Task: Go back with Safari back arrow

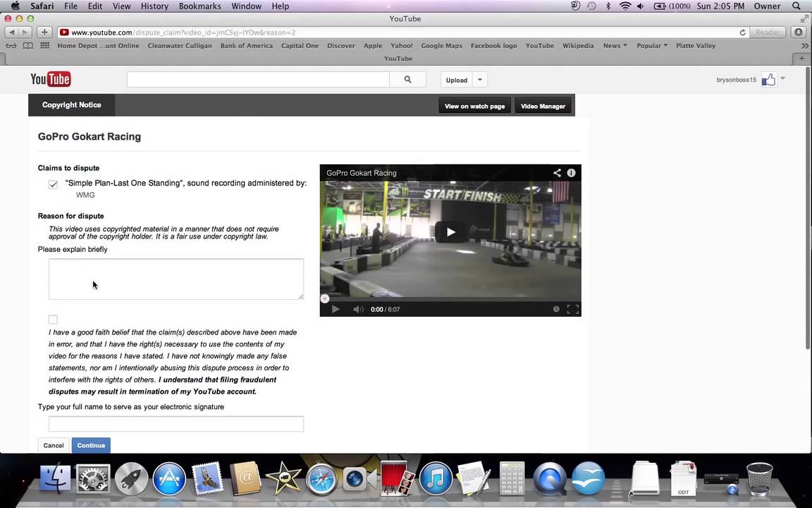Action: (11, 32)
